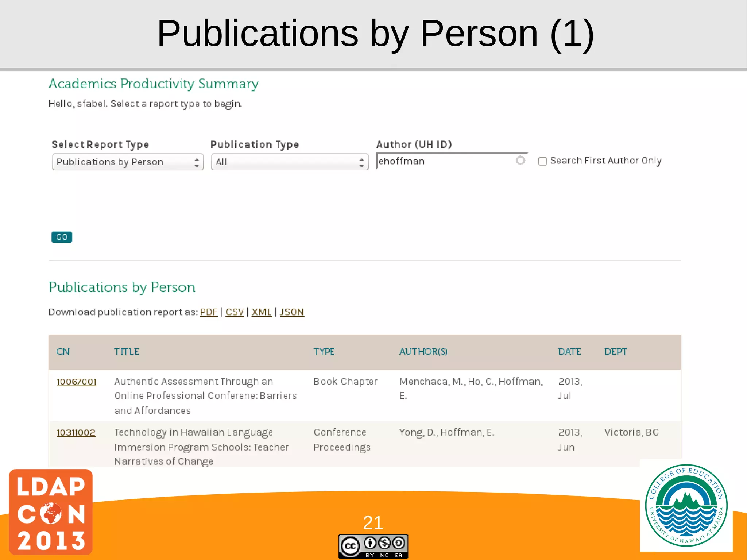Viewport: 747px width, 560px height.
Task: Open publication record 10311002
Action: pyautogui.click(x=76, y=432)
